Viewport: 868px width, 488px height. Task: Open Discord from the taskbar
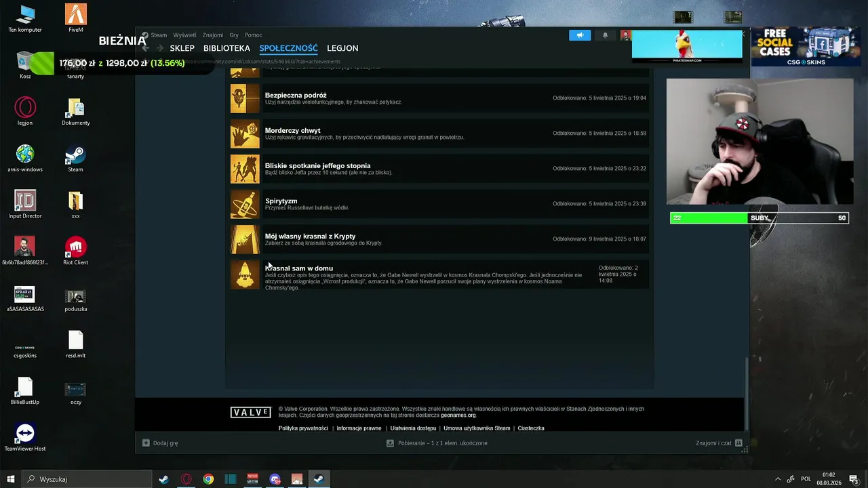click(x=275, y=479)
